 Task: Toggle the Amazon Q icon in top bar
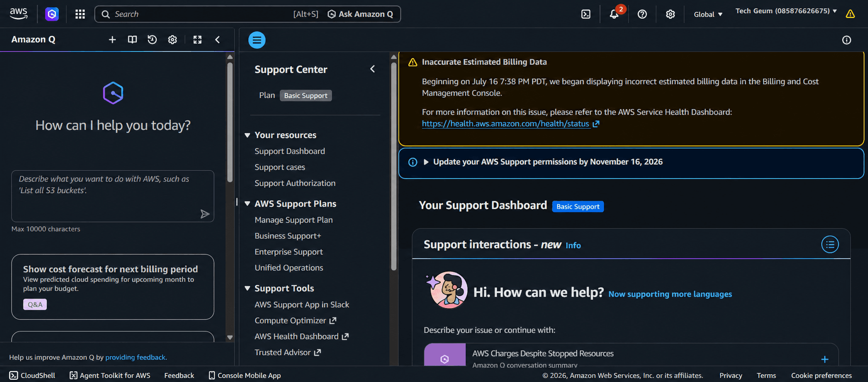click(x=52, y=14)
